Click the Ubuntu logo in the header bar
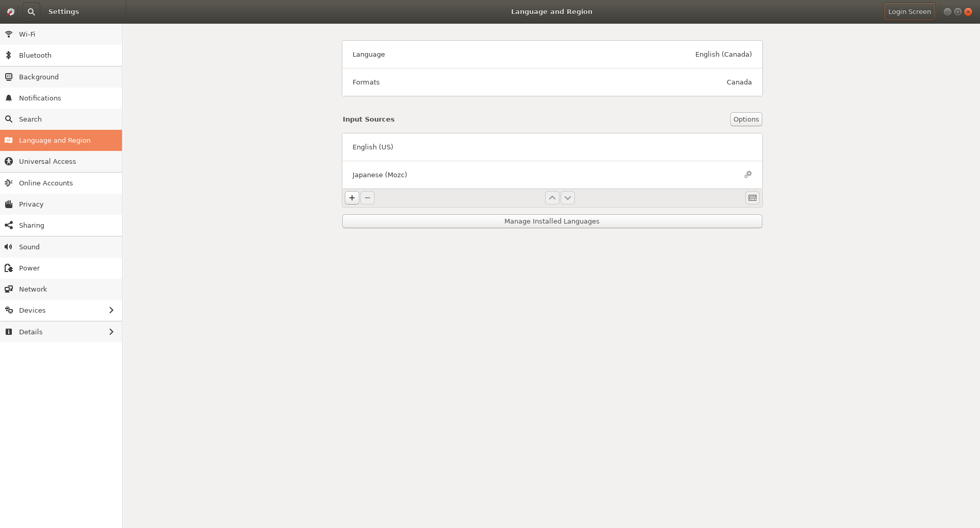 (x=10, y=11)
